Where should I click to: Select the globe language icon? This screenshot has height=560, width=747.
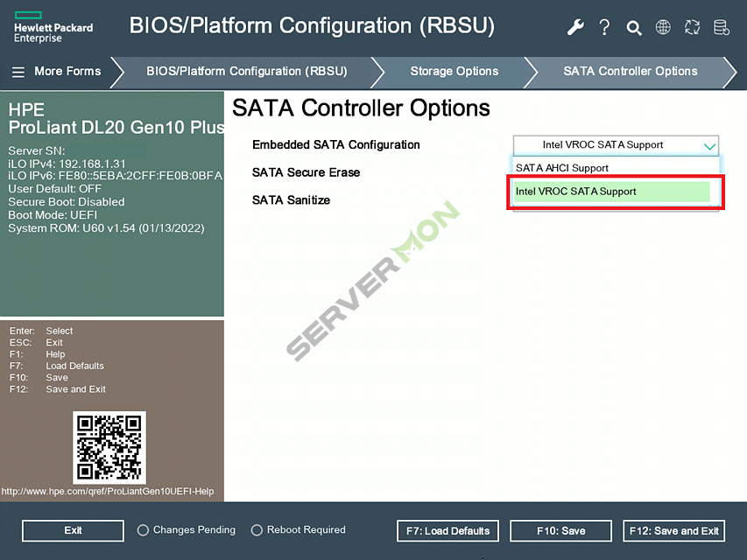click(663, 27)
